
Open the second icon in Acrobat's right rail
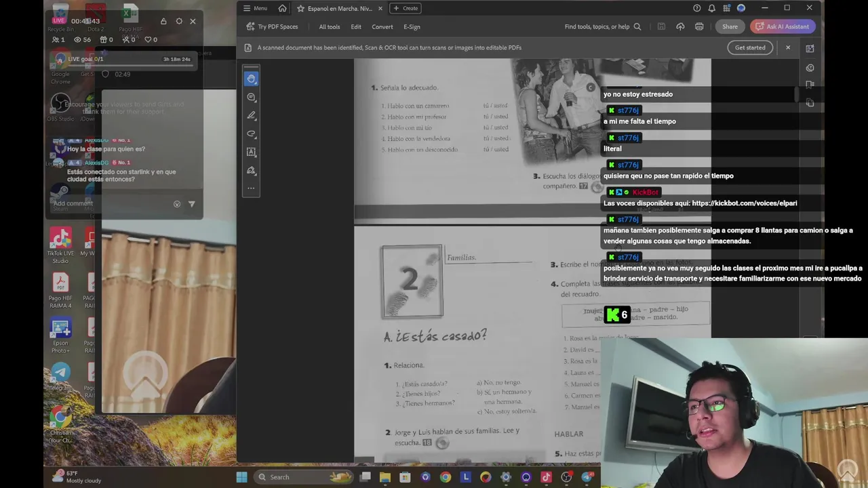[x=810, y=68]
